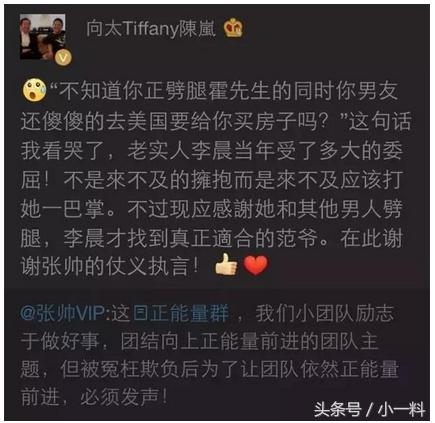Click the word 范爷 in the post

(297, 238)
